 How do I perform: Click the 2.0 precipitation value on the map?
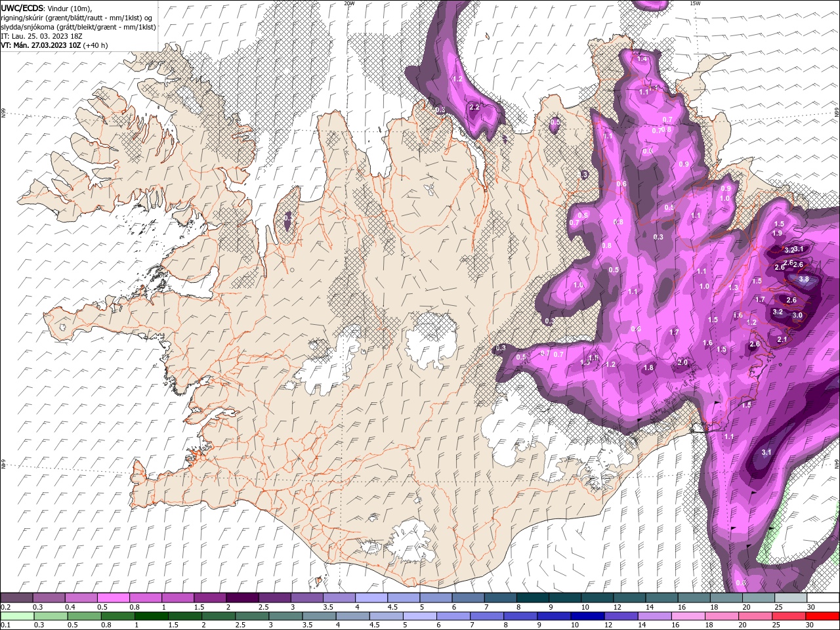click(x=682, y=362)
